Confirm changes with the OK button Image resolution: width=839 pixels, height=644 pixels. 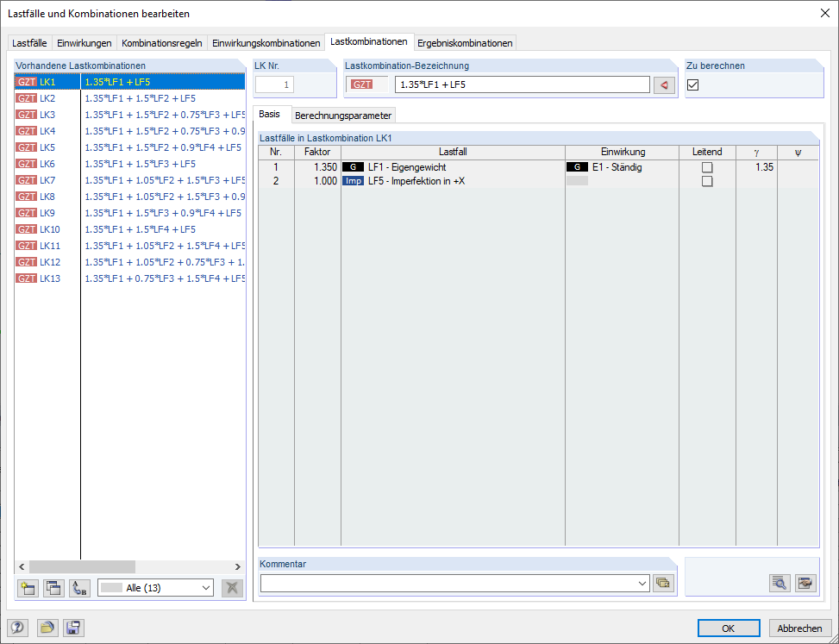point(729,628)
